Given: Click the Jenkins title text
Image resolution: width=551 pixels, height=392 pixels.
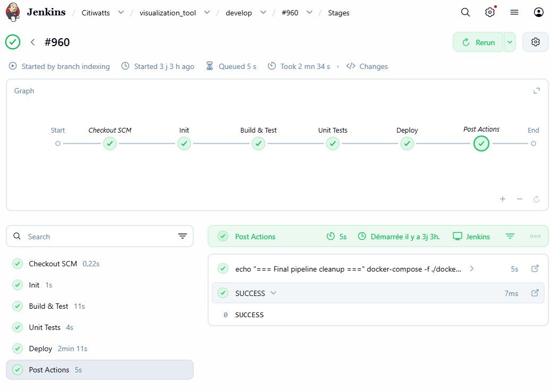Looking at the screenshot, I should (x=46, y=12).
